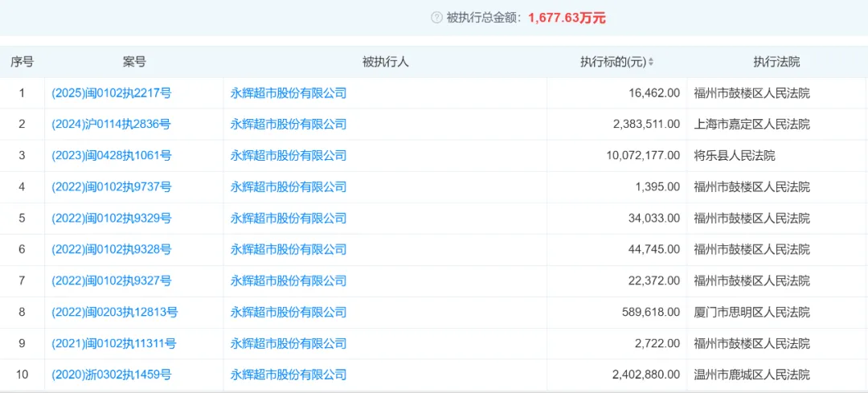
Task: Open case (2022)闽0102执9329号
Action: (x=111, y=219)
